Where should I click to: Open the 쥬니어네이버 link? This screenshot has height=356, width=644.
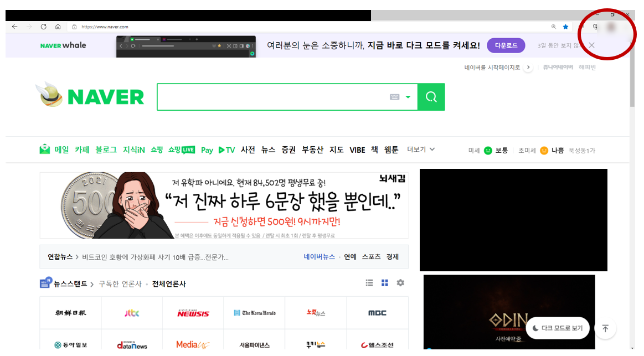pos(558,67)
